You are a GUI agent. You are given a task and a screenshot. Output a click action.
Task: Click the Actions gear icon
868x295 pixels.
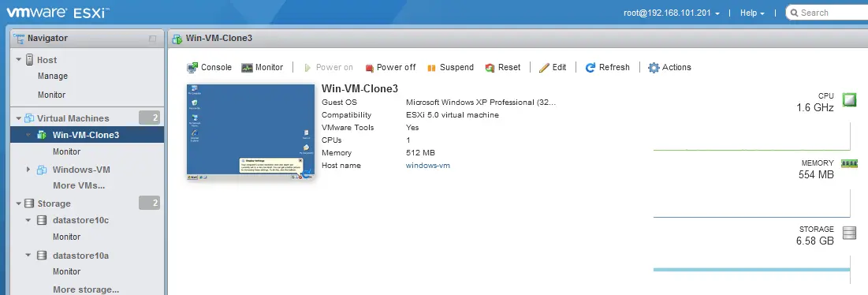[654, 68]
